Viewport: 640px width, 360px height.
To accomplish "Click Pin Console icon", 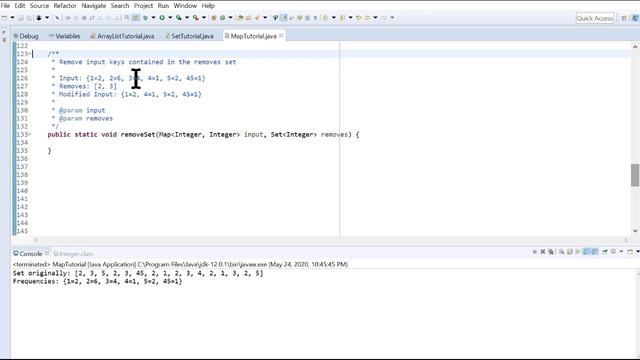I will pyautogui.click(x=604, y=252).
